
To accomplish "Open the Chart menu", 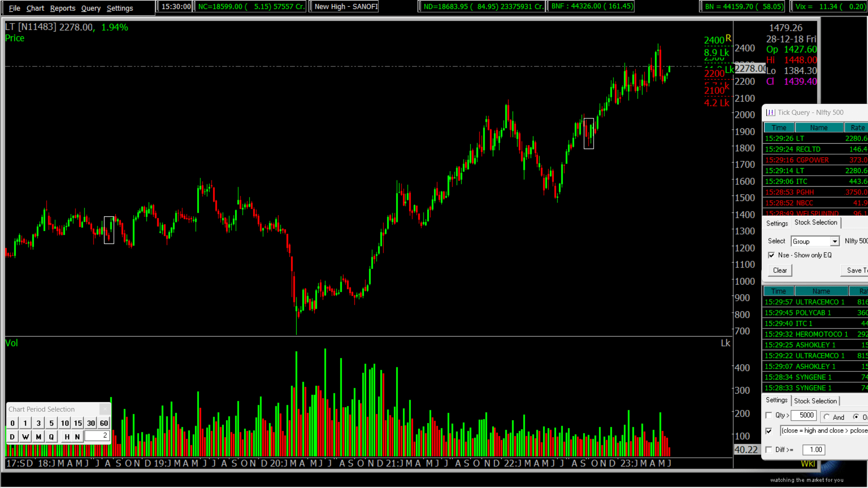I will (x=35, y=8).
